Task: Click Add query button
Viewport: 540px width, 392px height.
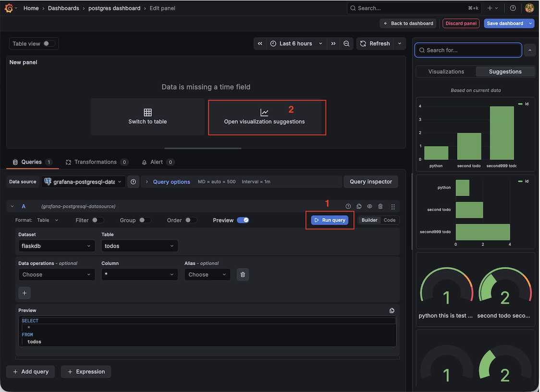Action: tap(31, 372)
